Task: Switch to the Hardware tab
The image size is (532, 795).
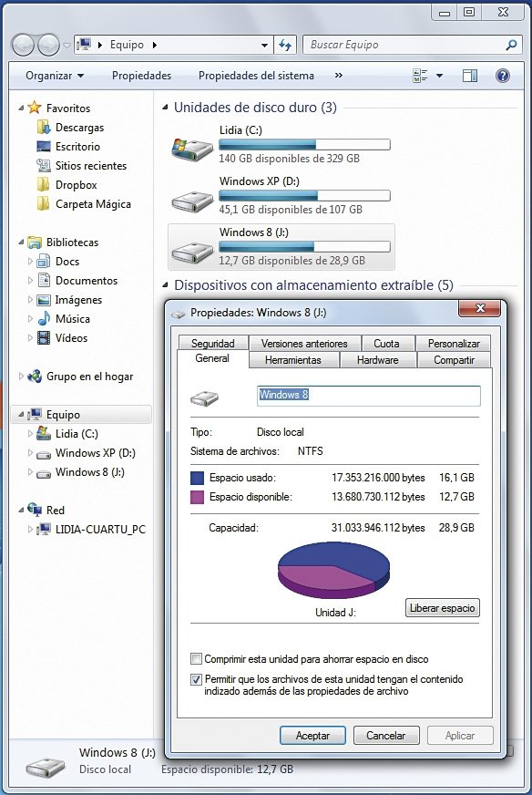Action: pyautogui.click(x=377, y=360)
